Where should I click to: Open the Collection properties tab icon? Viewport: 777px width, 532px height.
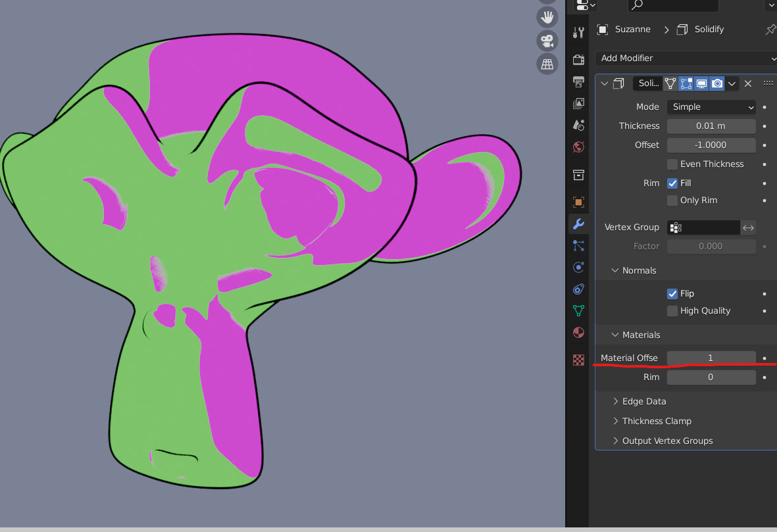coord(578,175)
